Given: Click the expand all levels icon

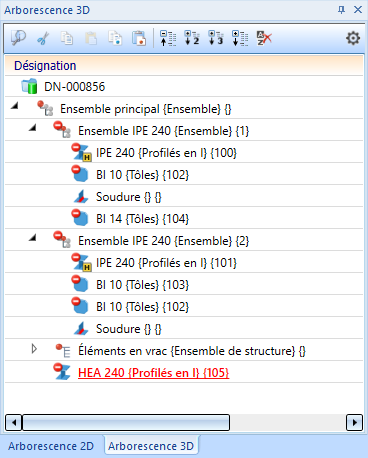Looking at the screenshot, I should pos(240,38).
